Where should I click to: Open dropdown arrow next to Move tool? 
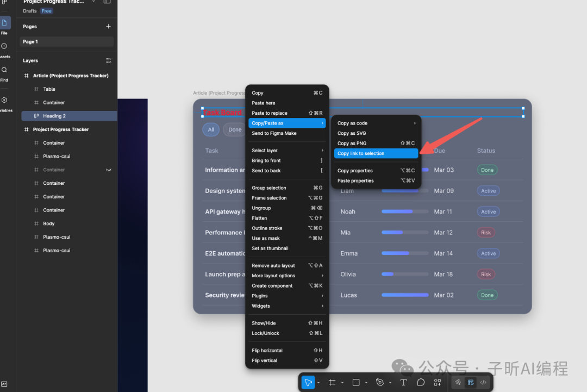(x=319, y=383)
